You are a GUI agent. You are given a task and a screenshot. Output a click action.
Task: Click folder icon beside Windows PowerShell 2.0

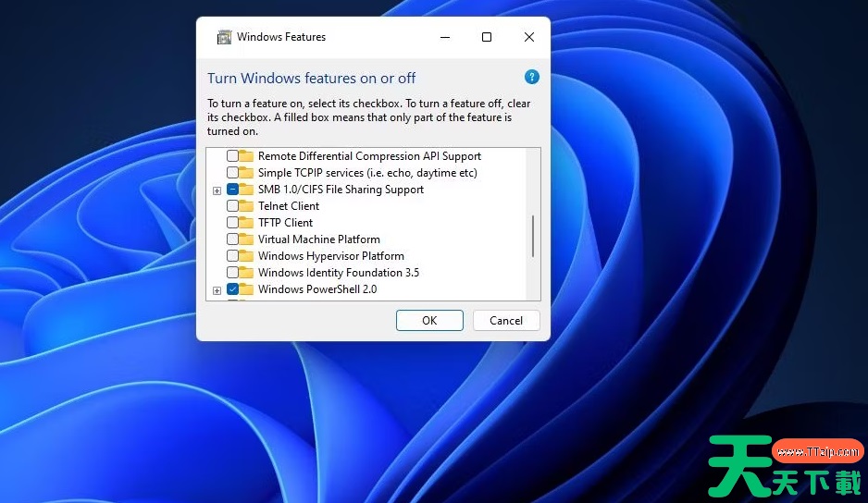pyautogui.click(x=246, y=288)
